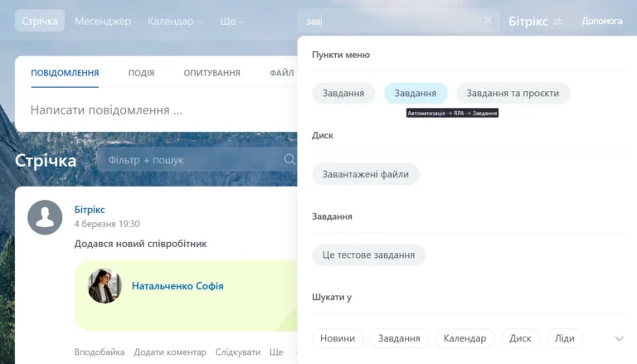The width and height of the screenshot is (637, 364).
Task: Switch to ПОДІЯ tab
Action: pyautogui.click(x=141, y=73)
